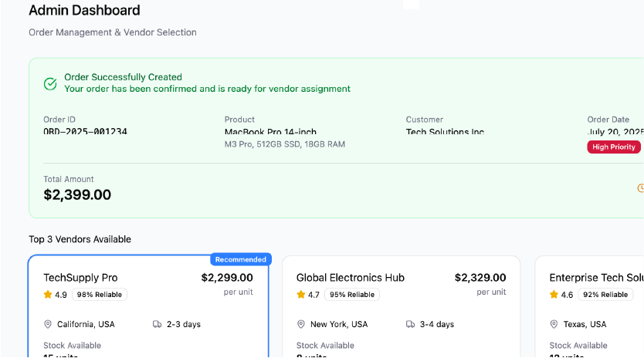Screen dimensions: 644x358
Task: Click the M3 Pro, 512GB SSD, 18GB RAM specs
Action: tap(285, 144)
